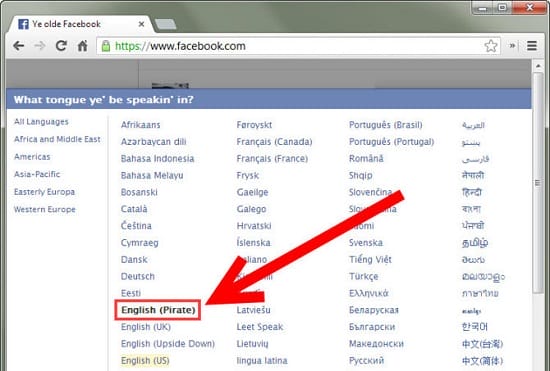Choose Eesti language
This screenshot has height=371, width=550.
pyautogui.click(x=131, y=293)
